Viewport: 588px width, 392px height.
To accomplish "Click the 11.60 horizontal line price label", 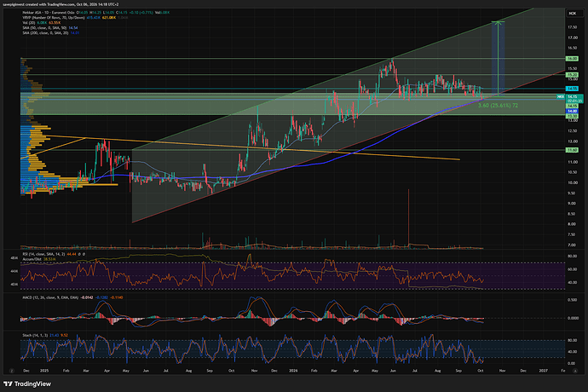I will pos(573,150).
